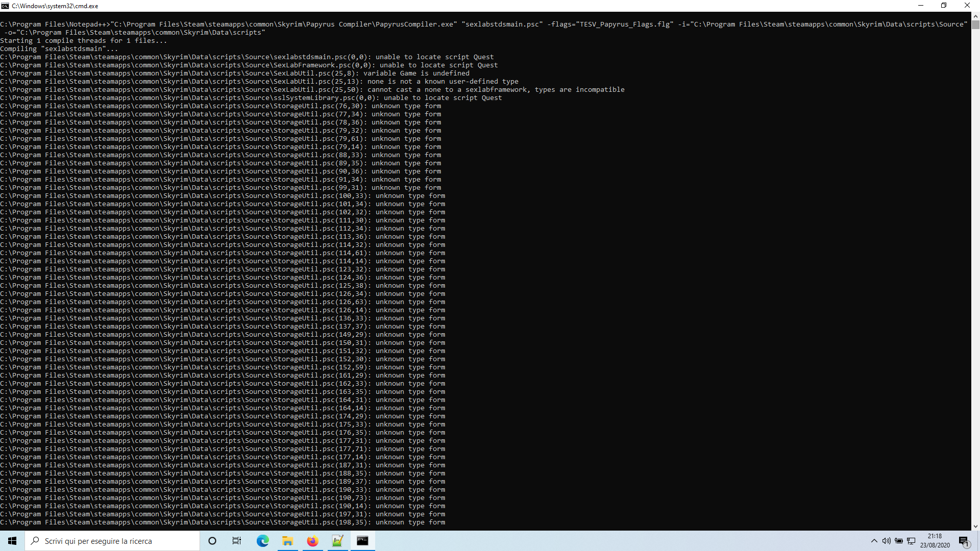980x551 pixels.
Task: Show hidden system tray icons
Action: click(874, 541)
